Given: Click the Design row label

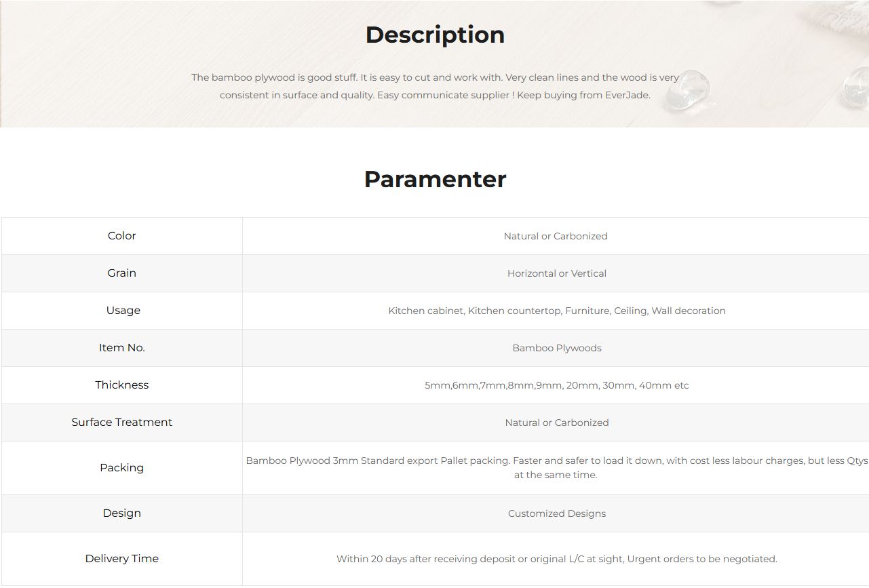Looking at the screenshot, I should pos(122,513).
